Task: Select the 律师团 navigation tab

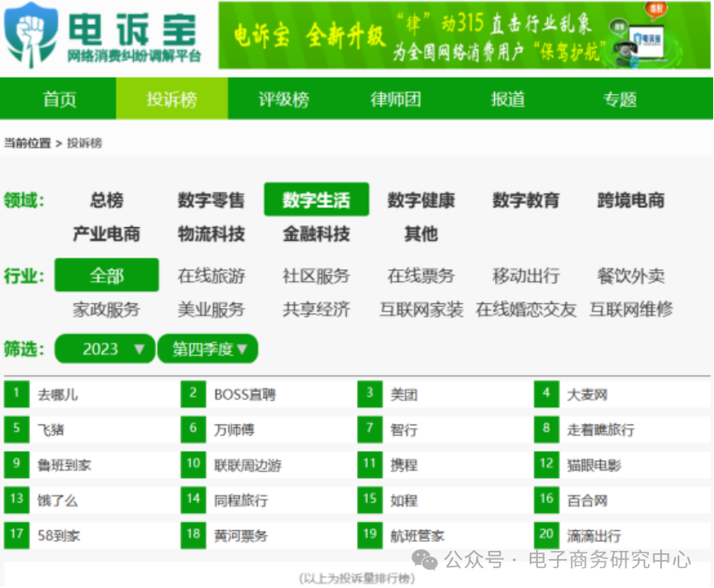Action: (x=395, y=97)
